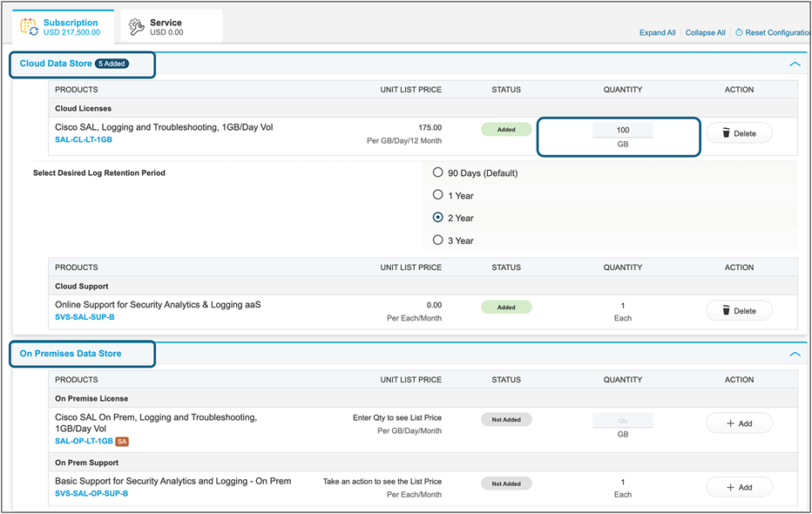Screen dimensions: 812x514
Task: Add Basic Support for Security Analytics On Prem
Action: [x=739, y=487]
